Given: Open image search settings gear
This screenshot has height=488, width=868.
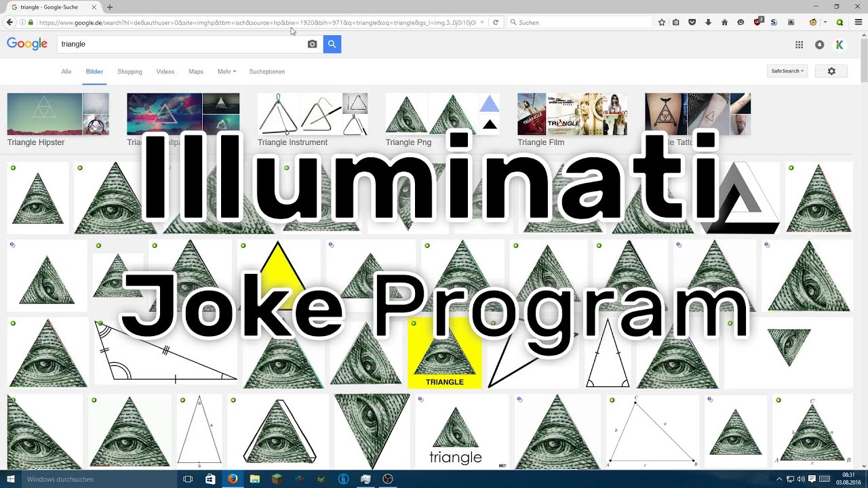Looking at the screenshot, I should [831, 71].
